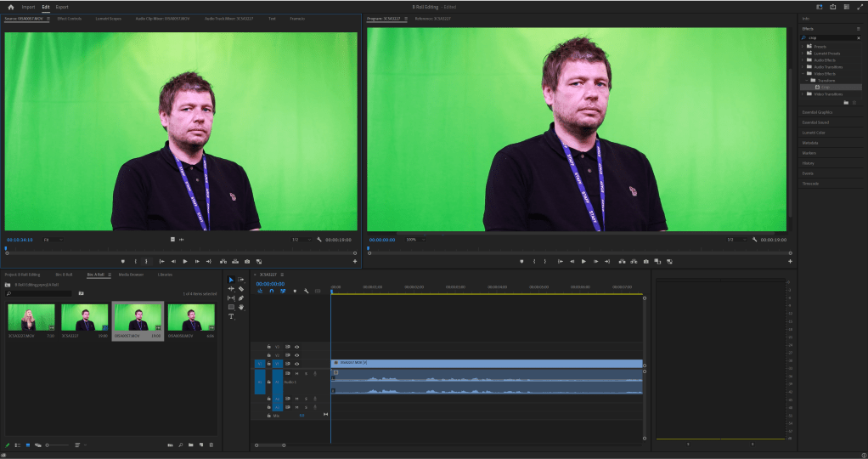Image resolution: width=868 pixels, height=459 pixels.
Task: Click the Export Frame camera in Program monitor
Action: pos(645,261)
